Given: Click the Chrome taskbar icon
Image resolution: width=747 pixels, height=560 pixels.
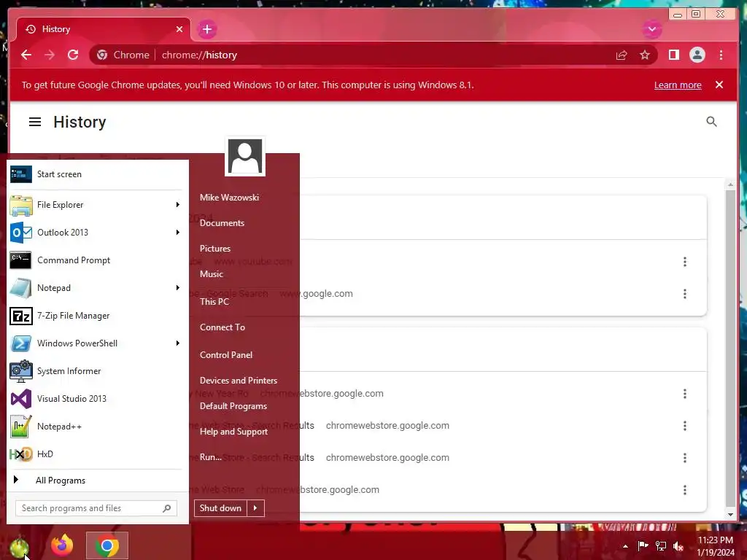Looking at the screenshot, I should pos(107,545).
